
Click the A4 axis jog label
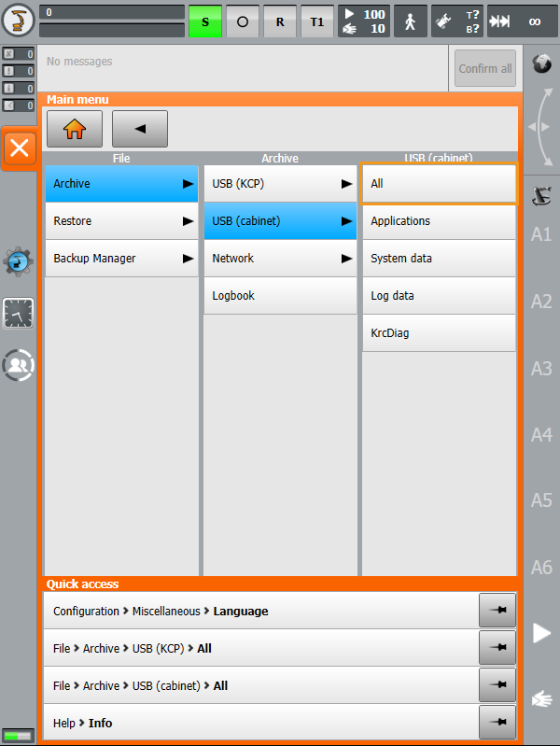tap(541, 435)
